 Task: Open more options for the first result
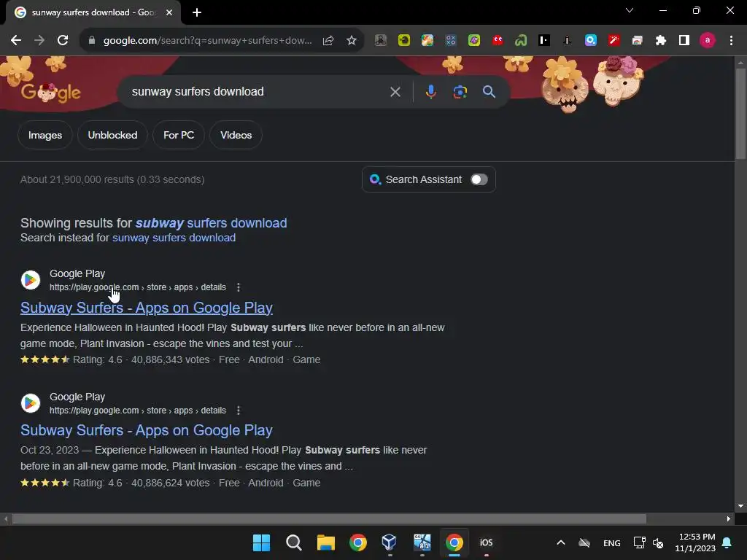(x=239, y=287)
